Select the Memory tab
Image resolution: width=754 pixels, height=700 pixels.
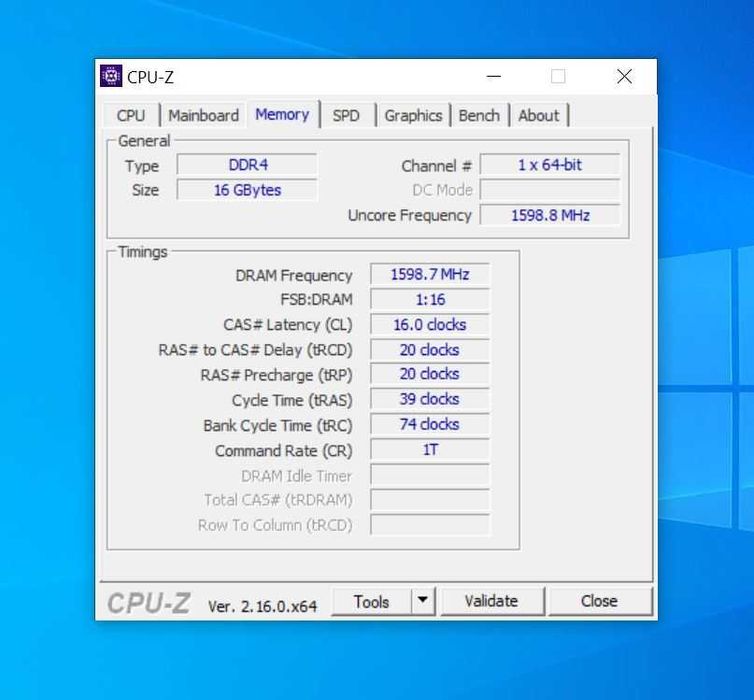coord(282,114)
